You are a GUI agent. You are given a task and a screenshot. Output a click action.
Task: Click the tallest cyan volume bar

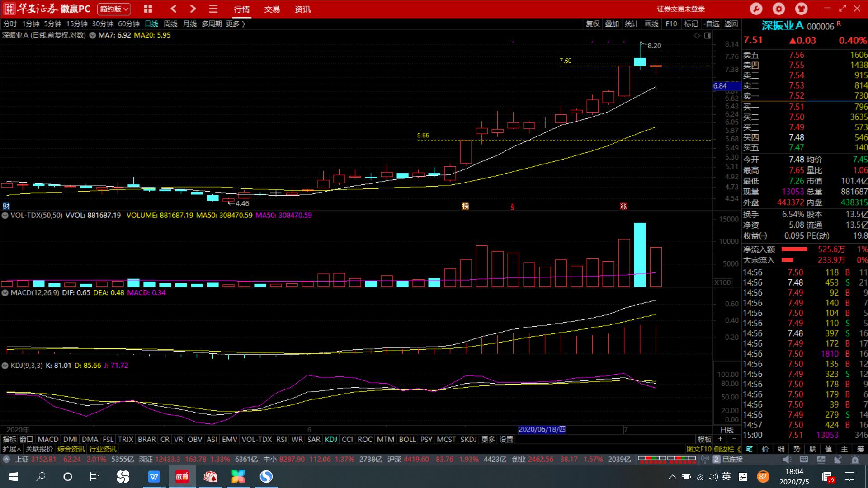[x=640, y=254]
